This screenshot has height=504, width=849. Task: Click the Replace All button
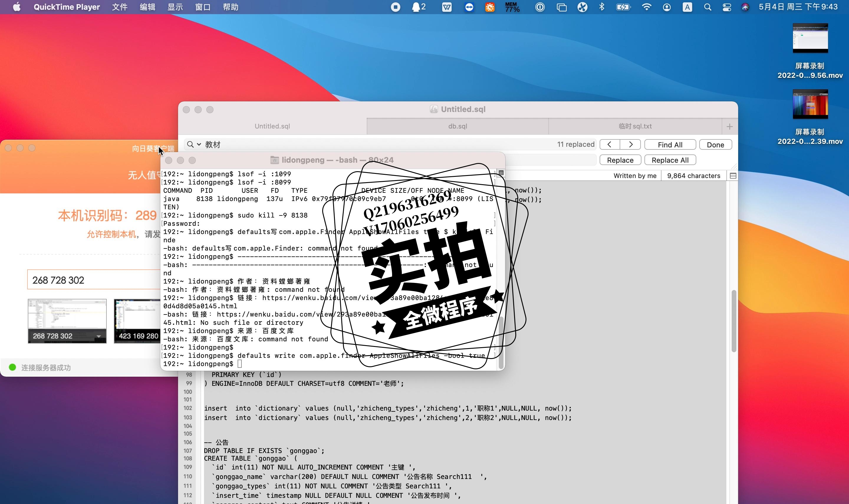pyautogui.click(x=670, y=160)
